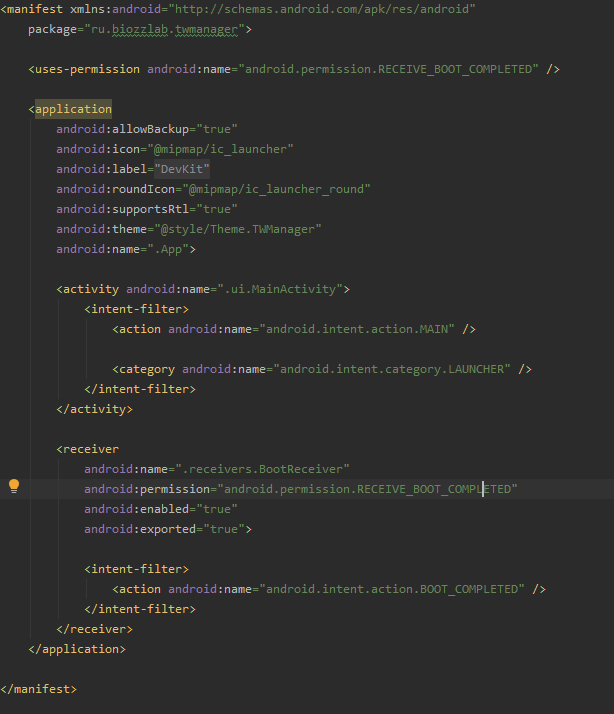Click package name ru.biozzlab.twmanager
Image resolution: width=614 pixels, height=714 pixels.
165,29
